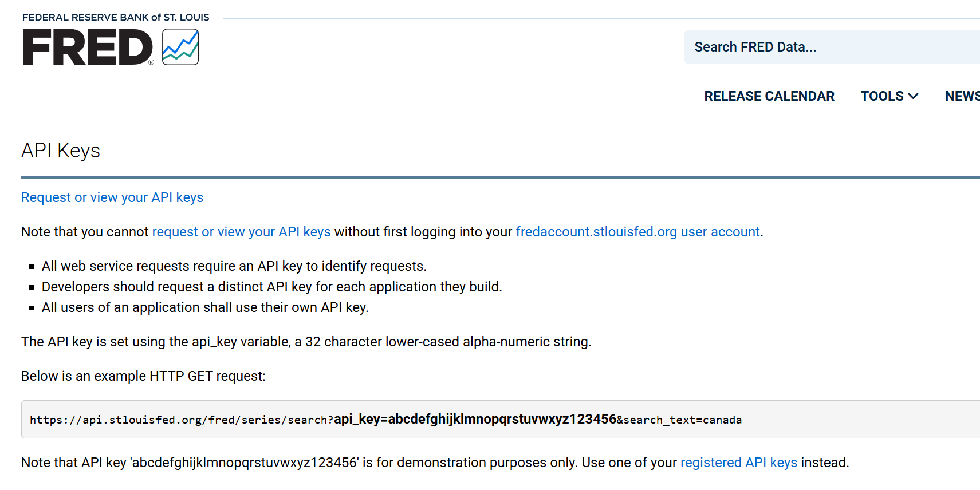Go to the NEWS menu item
Screen dimensions: 980x490
point(962,96)
